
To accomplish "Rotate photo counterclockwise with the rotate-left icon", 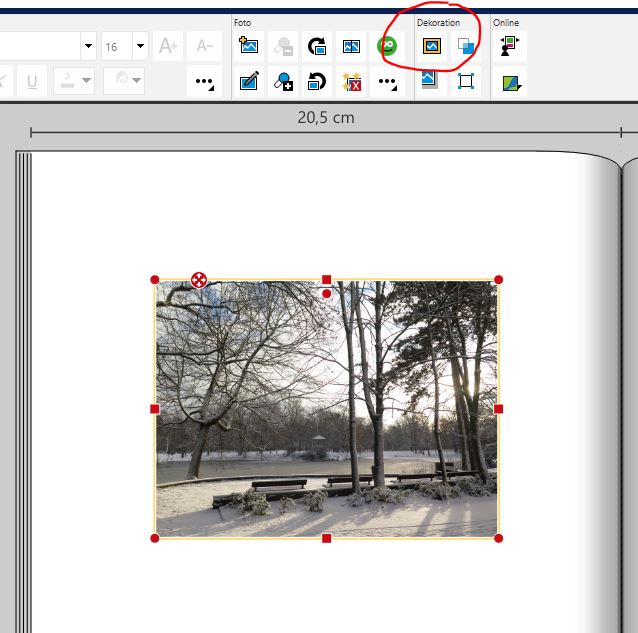I will click(x=317, y=81).
